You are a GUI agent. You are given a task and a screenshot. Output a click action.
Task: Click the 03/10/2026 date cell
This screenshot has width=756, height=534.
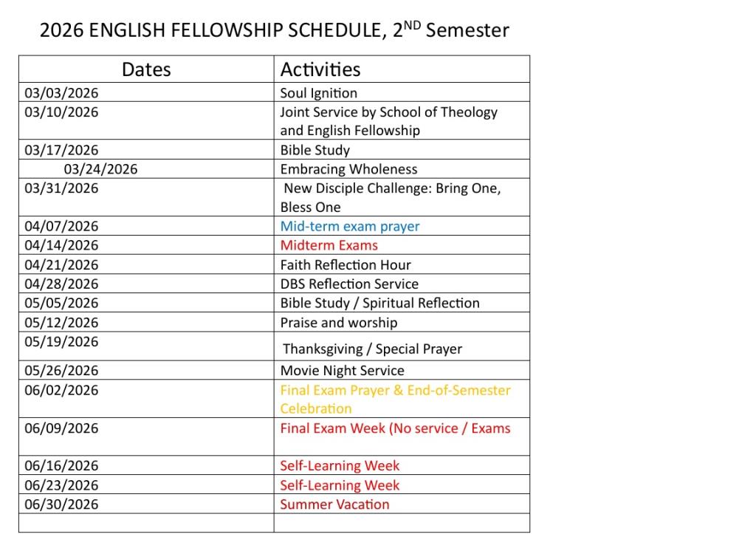point(61,112)
